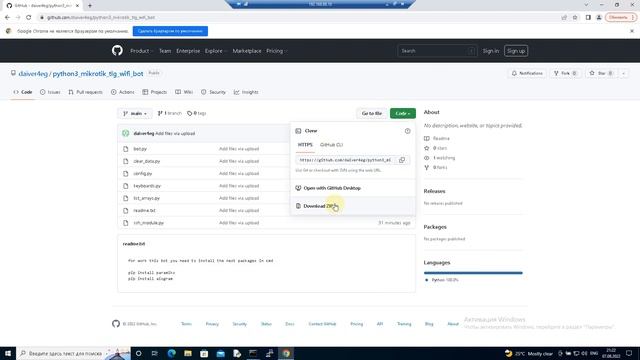Open the browser share icon in address bar
Viewport: 640px width, 360px height.
tap(564, 18)
